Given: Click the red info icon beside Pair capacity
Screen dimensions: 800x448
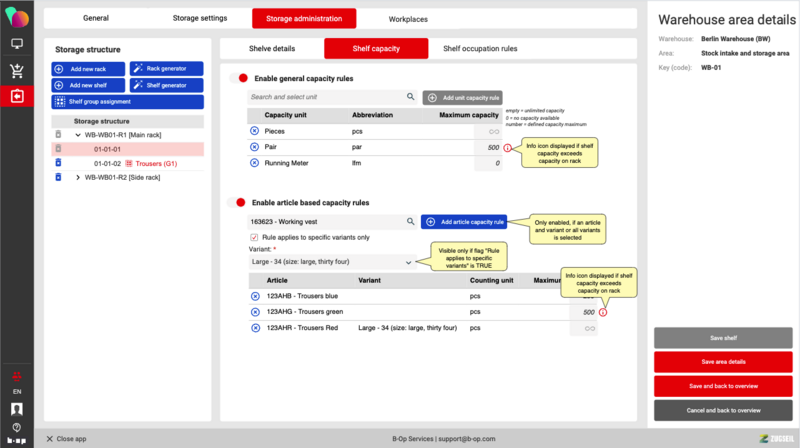Looking at the screenshot, I should coord(508,147).
